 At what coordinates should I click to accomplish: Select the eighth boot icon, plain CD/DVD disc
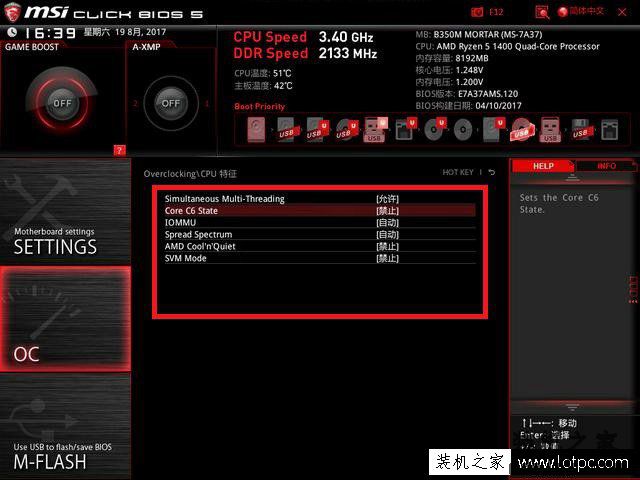pos(463,130)
